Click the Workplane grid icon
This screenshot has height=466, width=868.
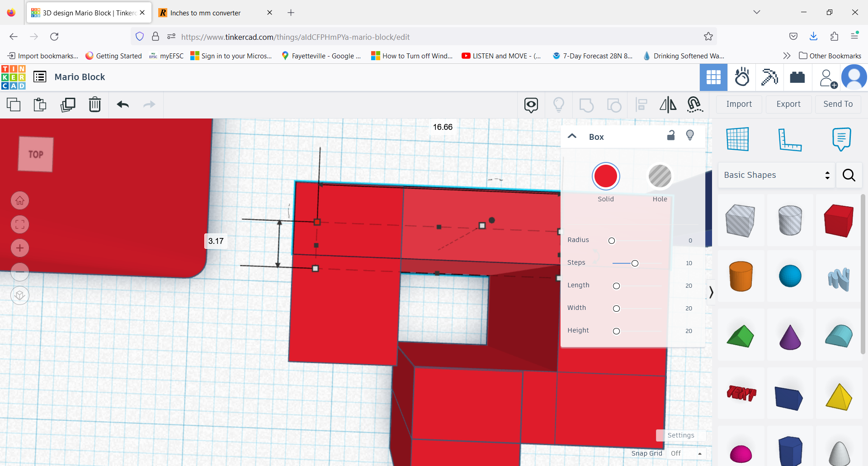click(738, 139)
